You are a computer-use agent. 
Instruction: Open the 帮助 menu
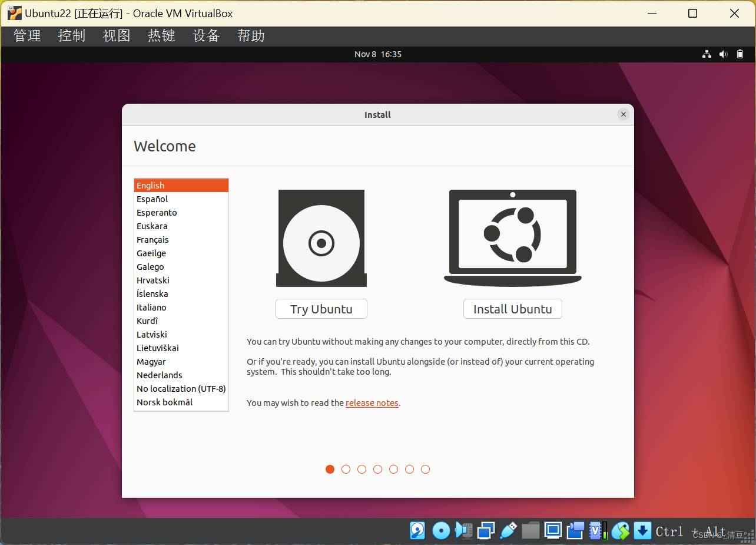pyautogui.click(x=251, y=36)
